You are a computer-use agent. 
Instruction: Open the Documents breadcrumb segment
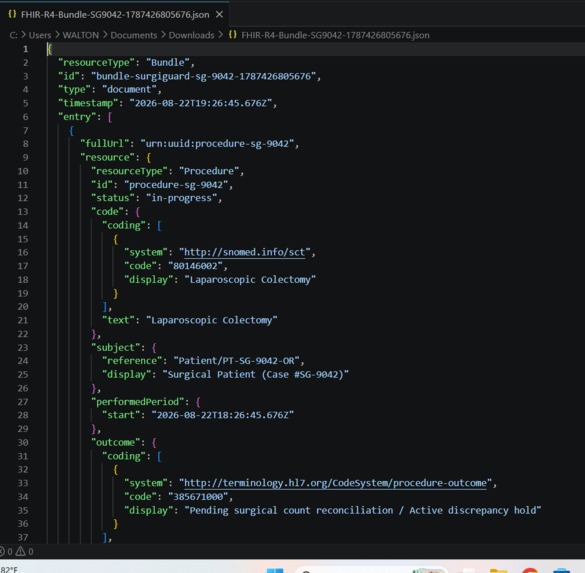tap(134, 35)
